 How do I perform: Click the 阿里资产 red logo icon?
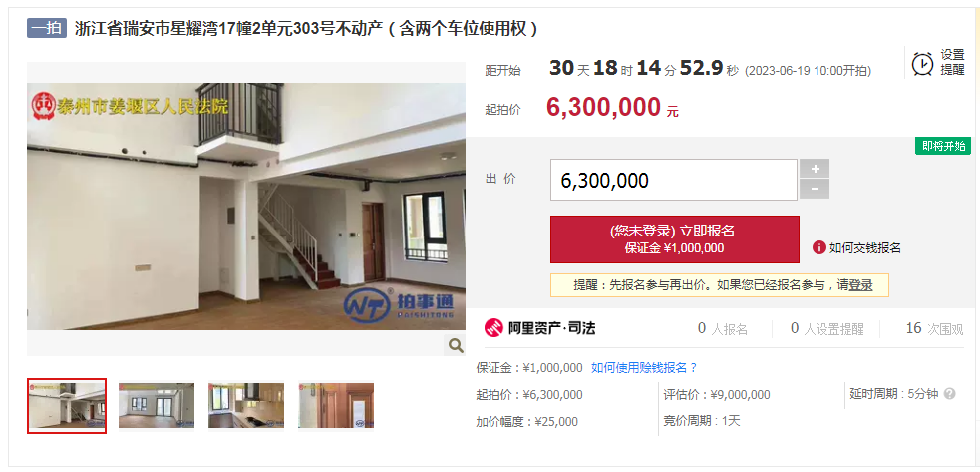pos(493,328)
